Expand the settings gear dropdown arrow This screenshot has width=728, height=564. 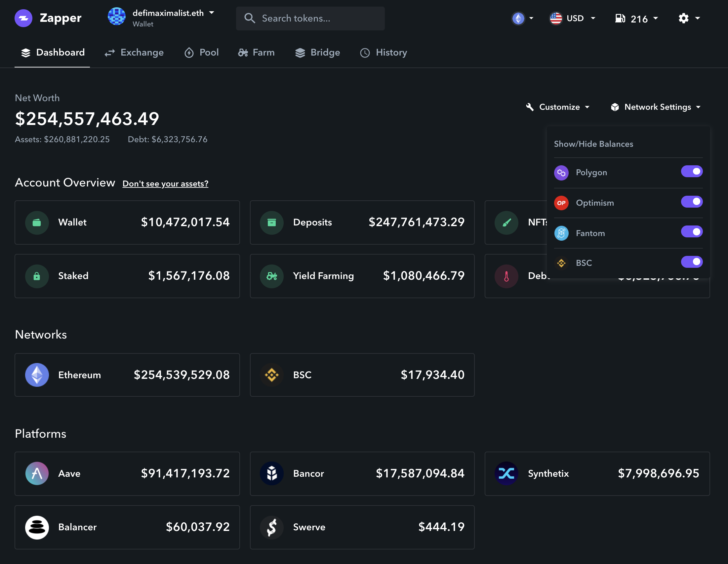point(697,18)
